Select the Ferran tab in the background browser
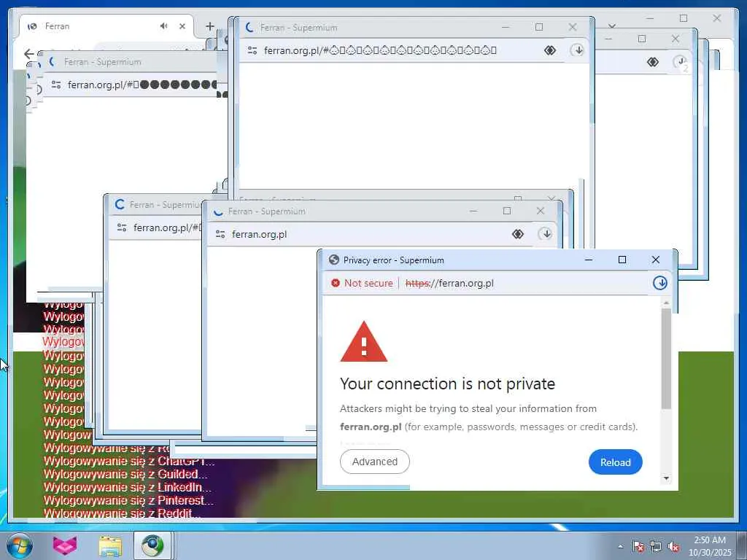This screenshot has width=747, height=560. [106, 26]
